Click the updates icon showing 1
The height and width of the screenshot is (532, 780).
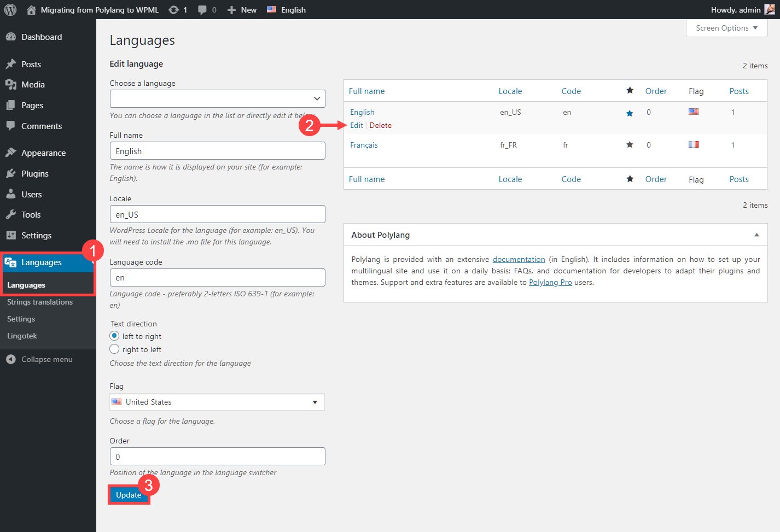pyautogui.click(x=173, y=10)
